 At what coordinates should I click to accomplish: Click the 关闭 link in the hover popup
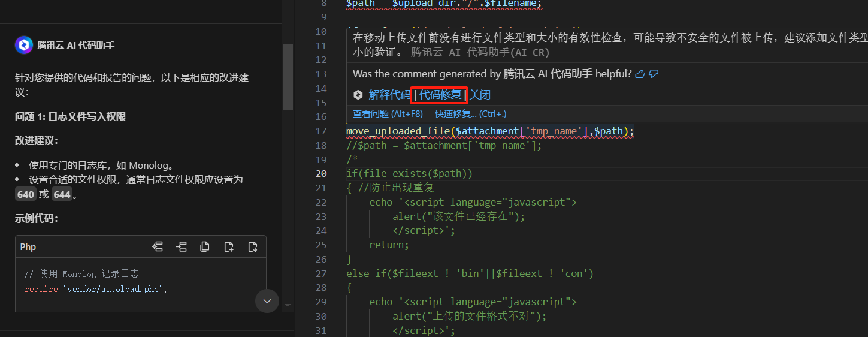tap(480, 95)
